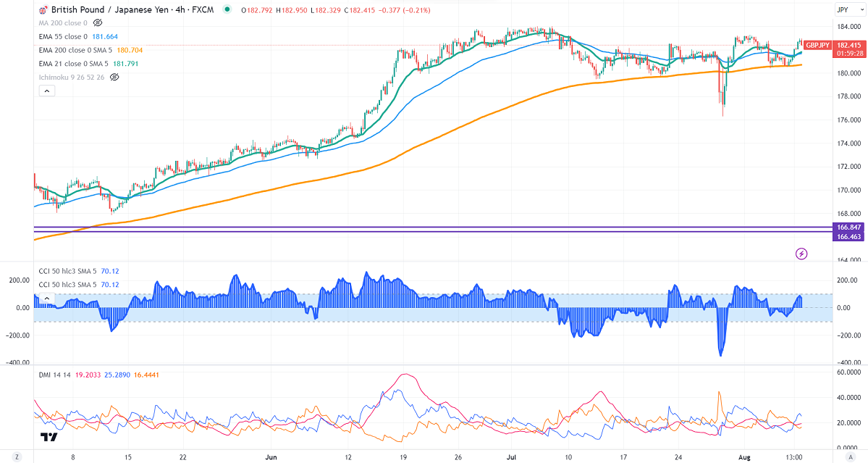Click the Jun label on time axis
This screenshot has width=868, height=463.
pos(270,457)
